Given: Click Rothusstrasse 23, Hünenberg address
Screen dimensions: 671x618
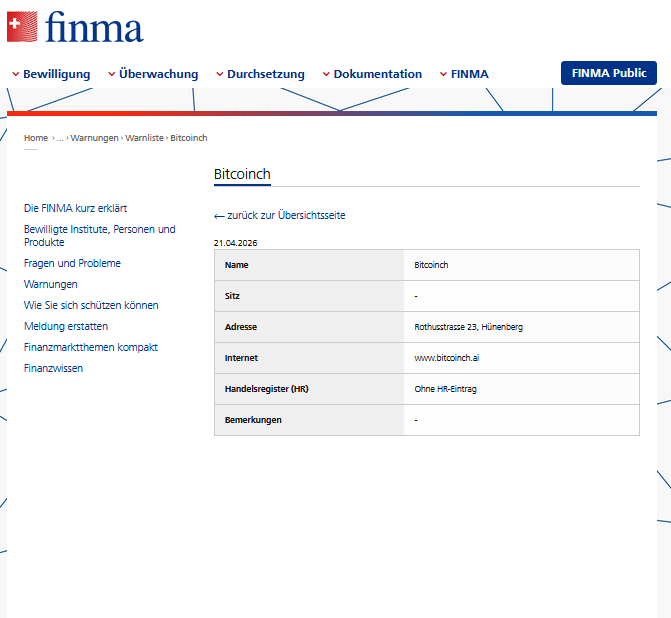Looking at the screenshot, I should point(468,327).
